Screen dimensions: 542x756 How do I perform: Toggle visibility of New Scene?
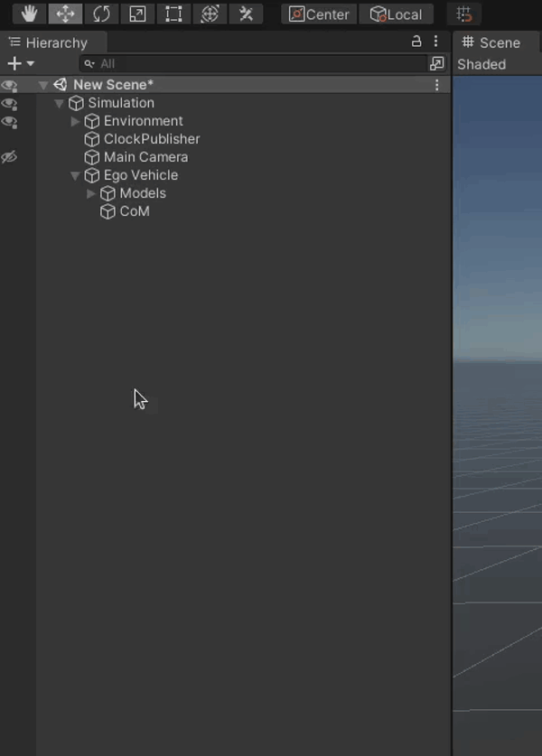(x=9, y=85)
